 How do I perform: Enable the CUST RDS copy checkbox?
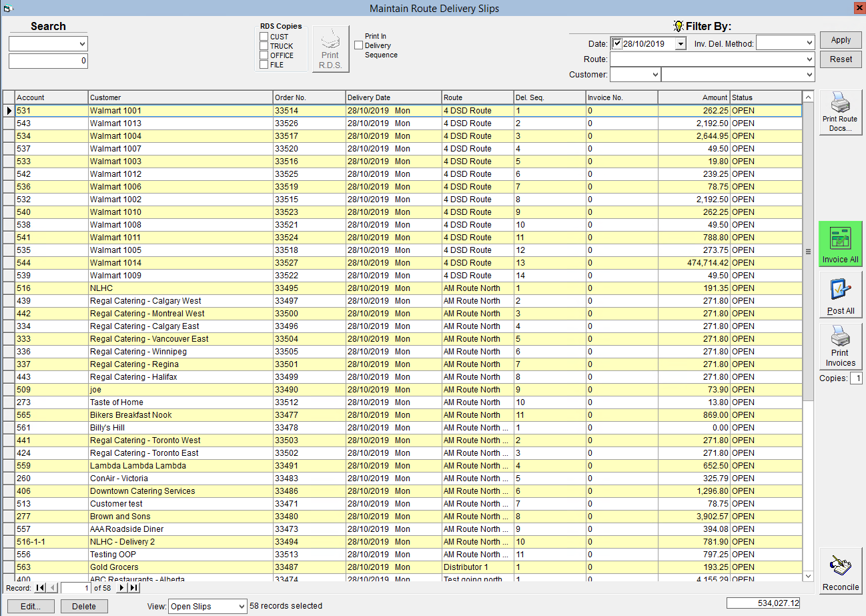click(264, 37)
